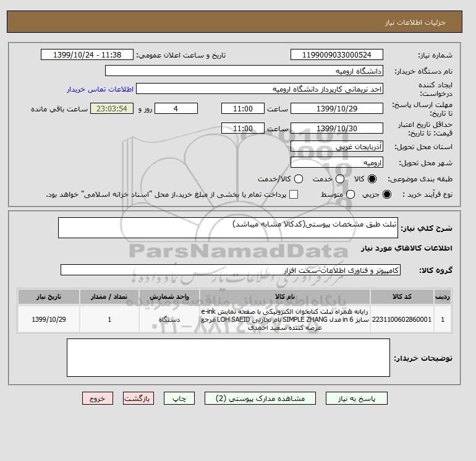Screen dimensions: 476x461
Task: Select the کالا/خدمت radio option
Action: [x=299, y=179]
